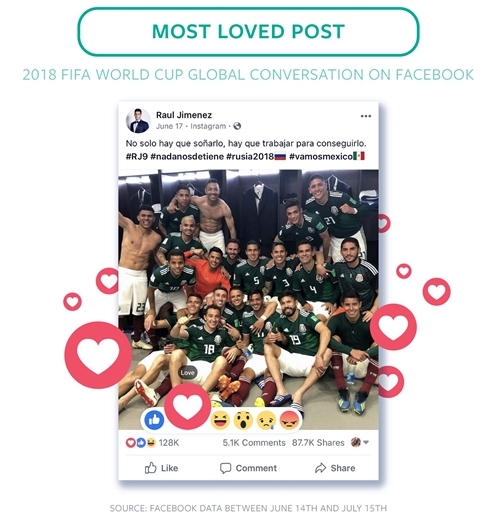Screen dimensions: 500x519
Task: Expand the profile selector dropdown arrow
Action: (366, 442)
